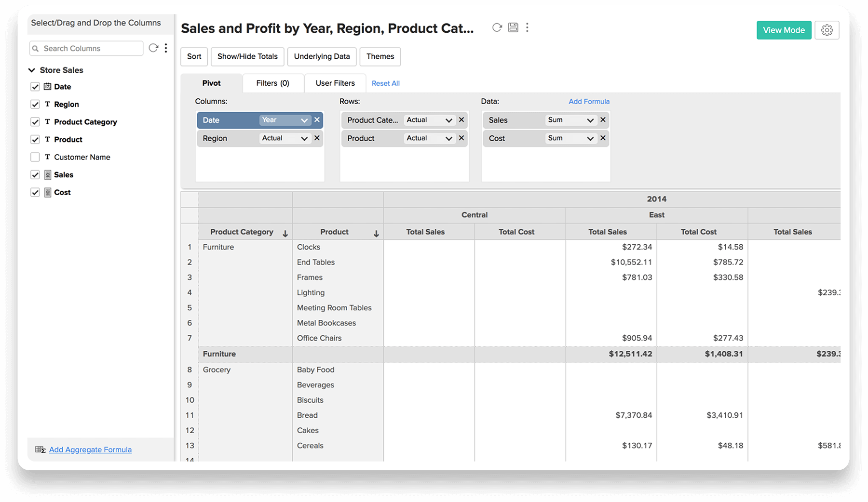Collapse the Store Sales table tree

[x=32, y=70]
